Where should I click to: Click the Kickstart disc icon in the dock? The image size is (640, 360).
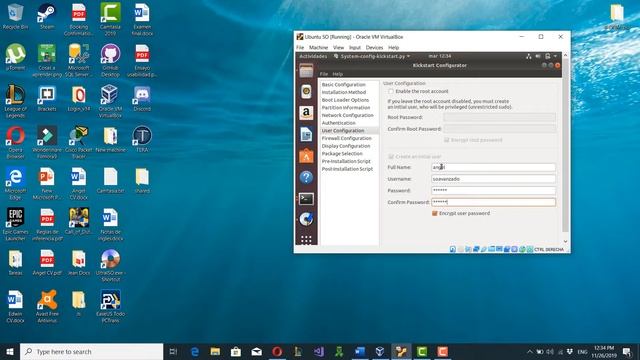click(x=306, y=219)
